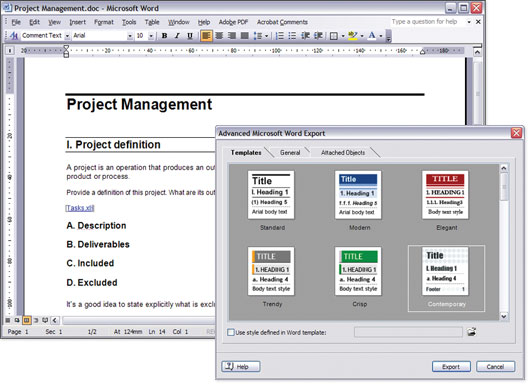Open the File menu

(16, 22)
